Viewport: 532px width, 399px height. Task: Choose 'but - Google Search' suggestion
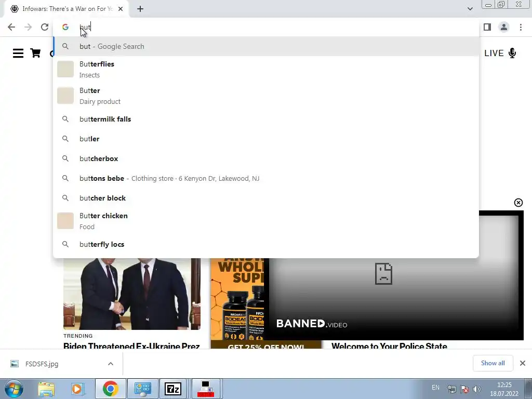tap(266, 46)
